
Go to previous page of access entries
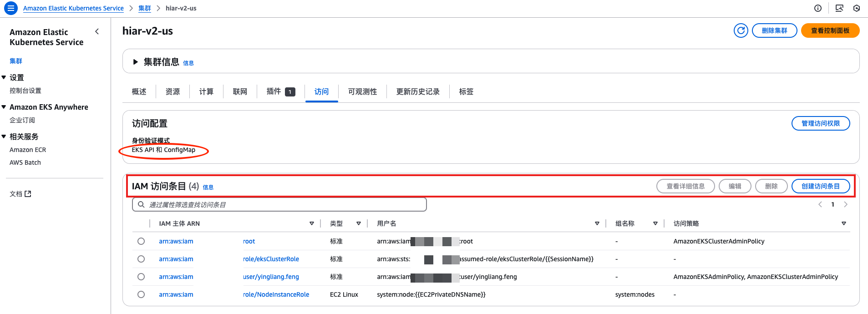(x=820, y=204)
